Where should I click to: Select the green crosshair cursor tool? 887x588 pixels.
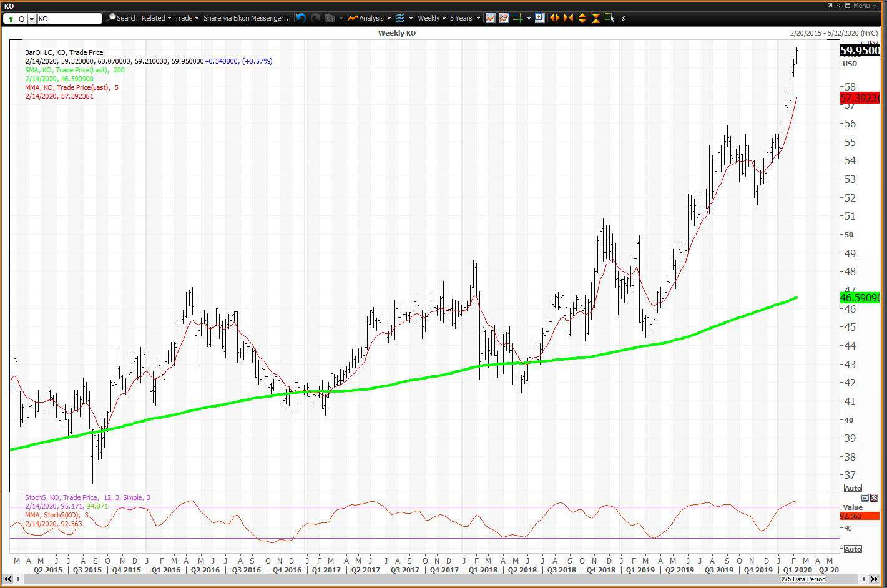517,18
